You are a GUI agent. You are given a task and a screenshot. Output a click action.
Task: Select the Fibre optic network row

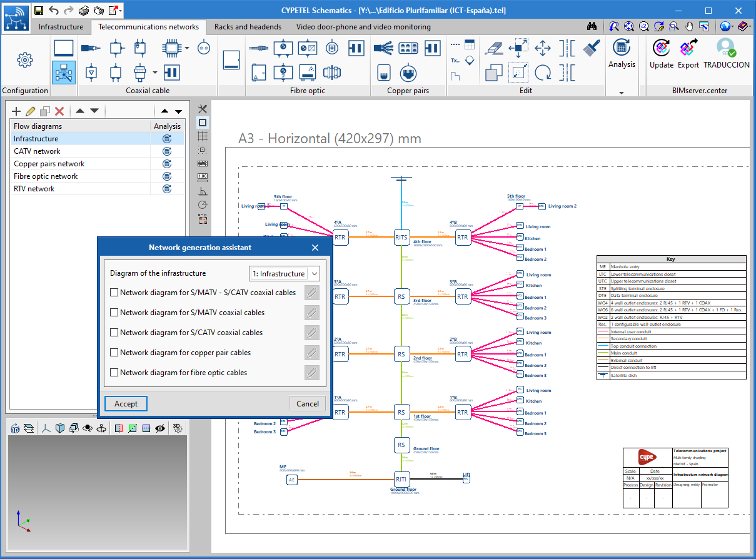[98, 176]
